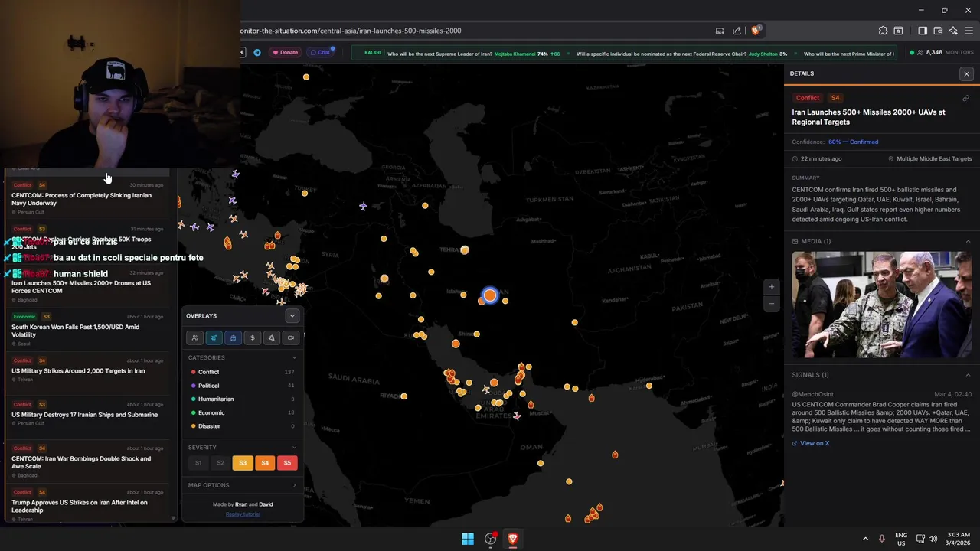
Task: Toggle S1 severity filter
Action: (198, 463)
